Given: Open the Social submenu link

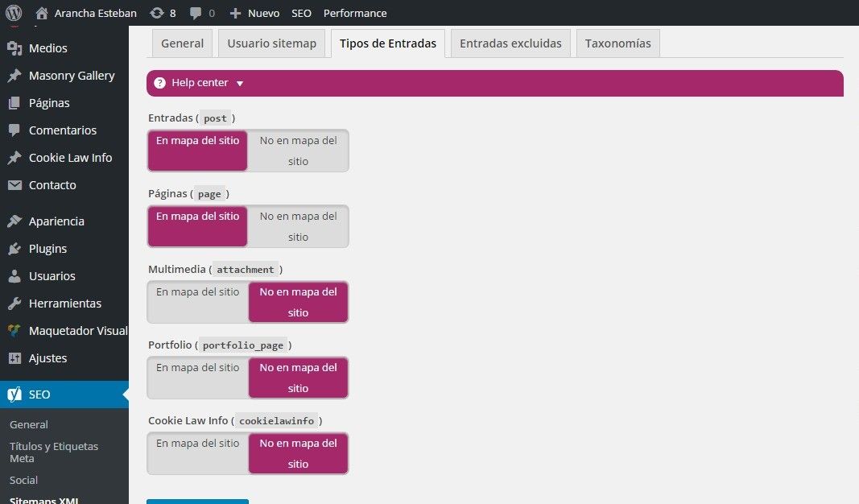Looking at the screenshot, I should (x=23, y=480).
